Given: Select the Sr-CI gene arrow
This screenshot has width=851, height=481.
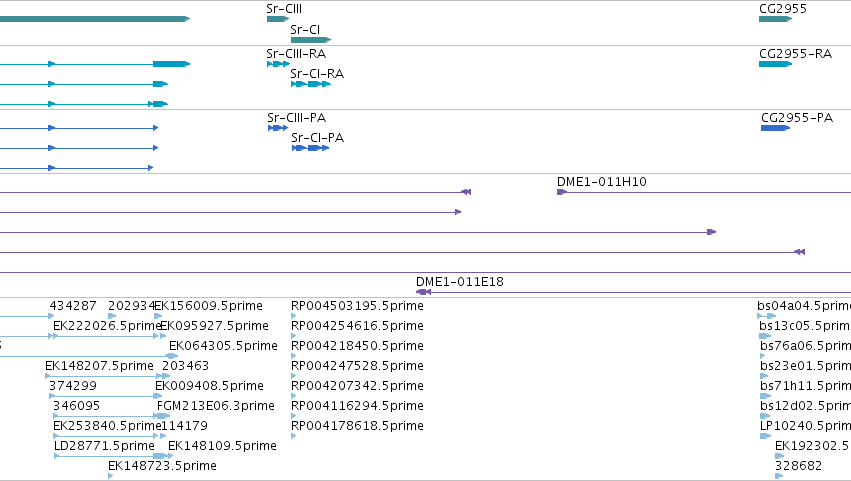Looking at the screenshot, I should tap(311, 40).
